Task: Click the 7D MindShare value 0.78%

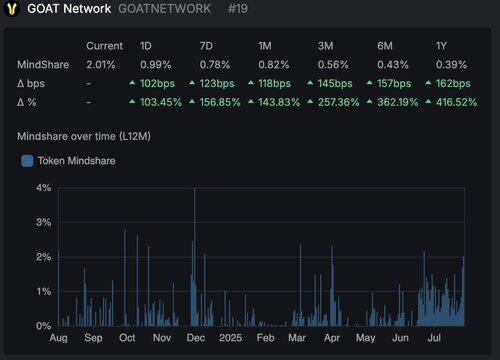Action: [215, 64]
